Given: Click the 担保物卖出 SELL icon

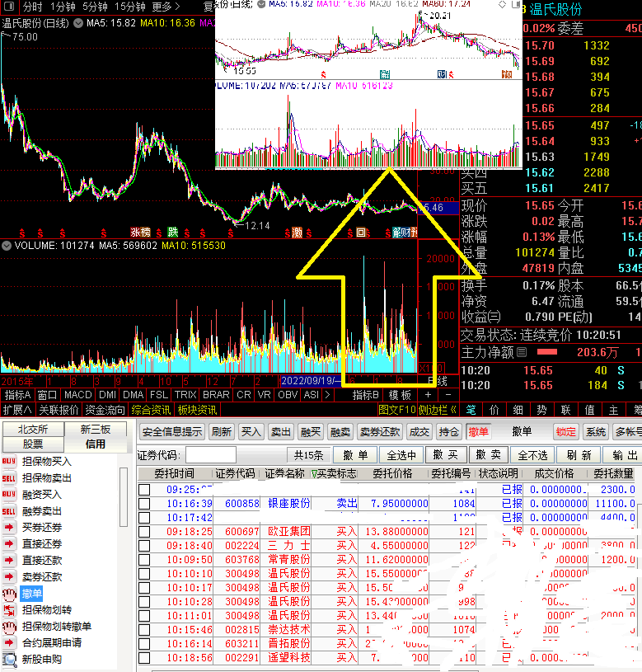Looking at the screenshot, I should [9, 478].
